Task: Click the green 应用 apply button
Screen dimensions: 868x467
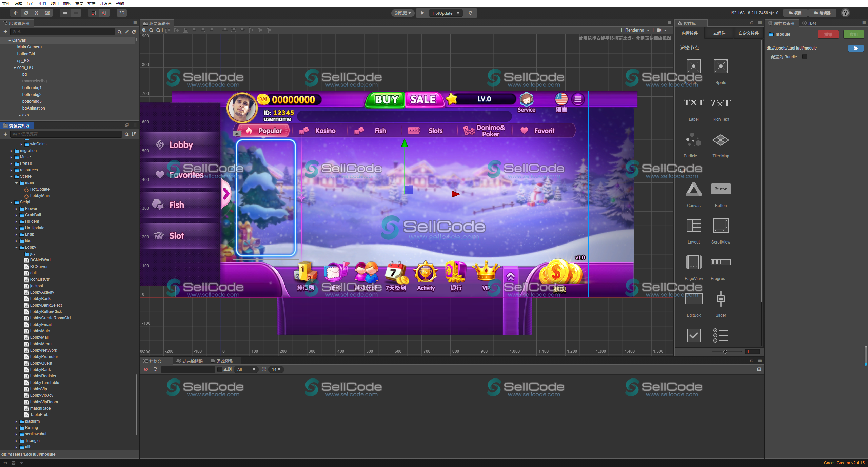Action: [853, 34]
